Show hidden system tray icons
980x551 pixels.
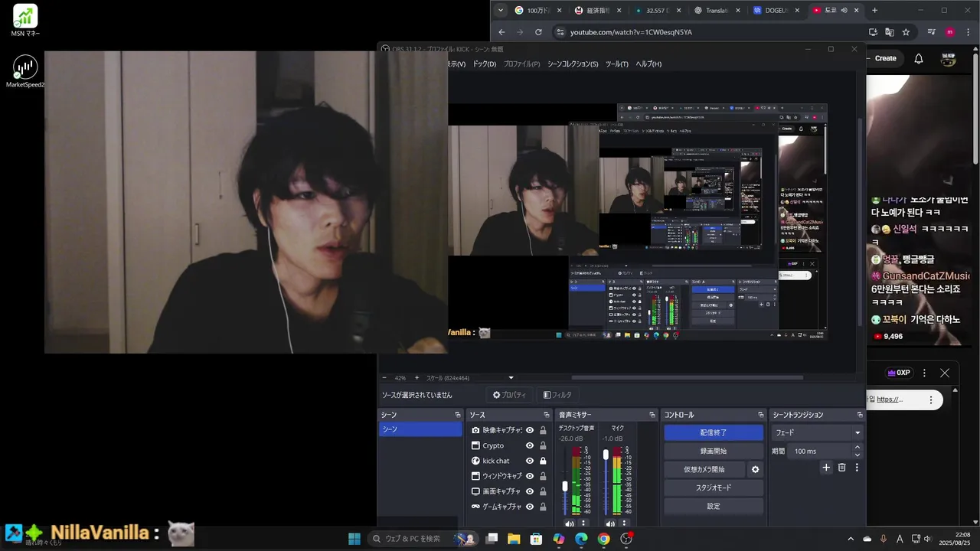(x=851, y=539)
